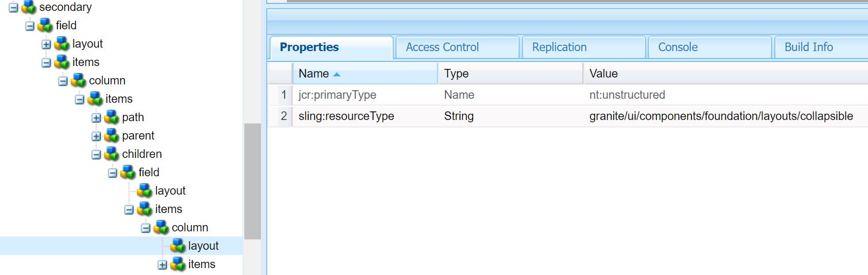
Task: Click the node icon beside 'children'
Action: 112,154
